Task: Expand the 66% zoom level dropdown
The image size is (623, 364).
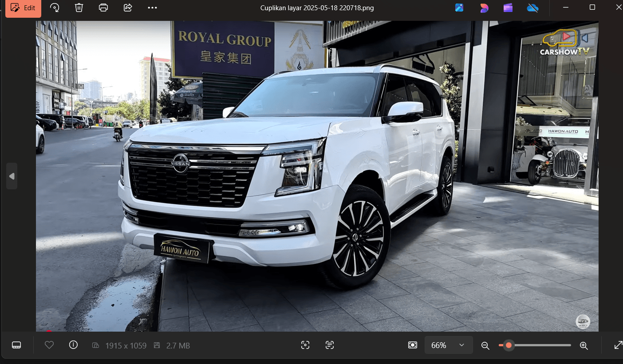Action: (448, 345)
